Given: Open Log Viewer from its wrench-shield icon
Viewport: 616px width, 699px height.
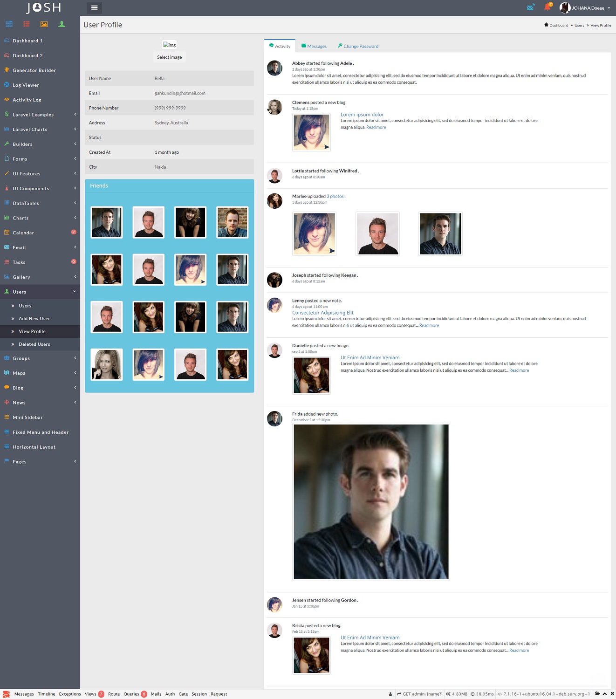Looking at the screenshot, I should click(x=6, y=85).
